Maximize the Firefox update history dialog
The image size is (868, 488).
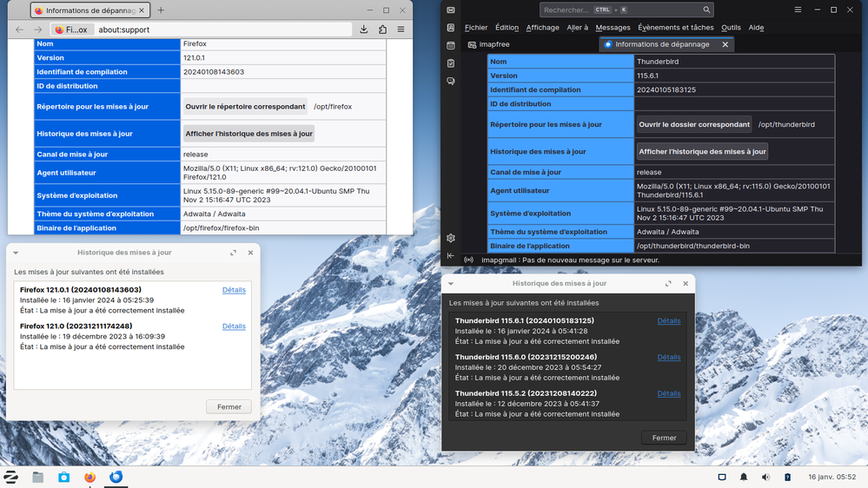click(233, 253)
